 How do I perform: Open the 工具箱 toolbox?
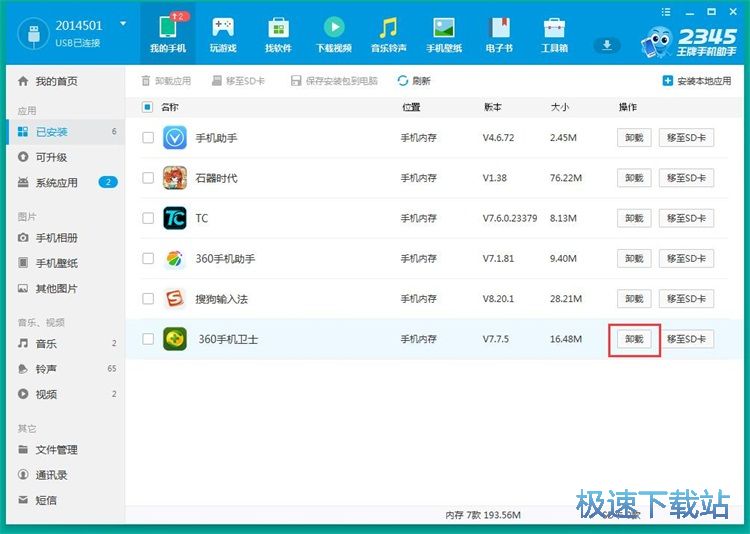pyautogui.click(x=554, y=34)
